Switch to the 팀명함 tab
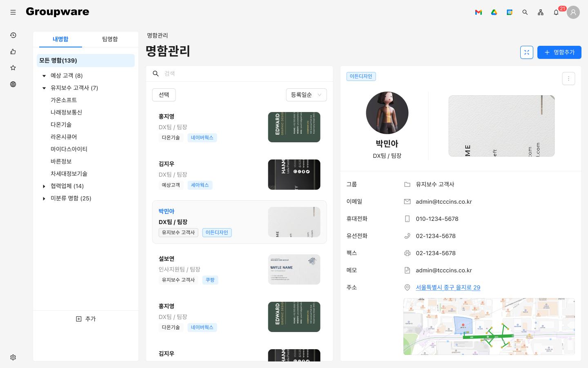 [x=109, y=39]
